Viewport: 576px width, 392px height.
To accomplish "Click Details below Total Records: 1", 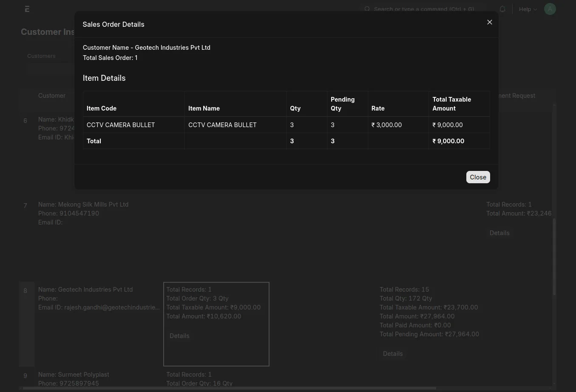I will pyautogui.click(x=499, y=233).
